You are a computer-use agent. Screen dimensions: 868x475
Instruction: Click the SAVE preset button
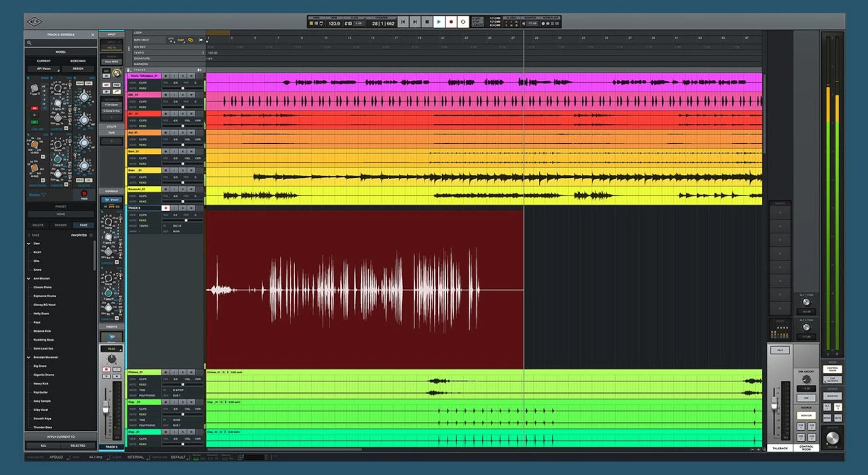(x=83, y=225)
